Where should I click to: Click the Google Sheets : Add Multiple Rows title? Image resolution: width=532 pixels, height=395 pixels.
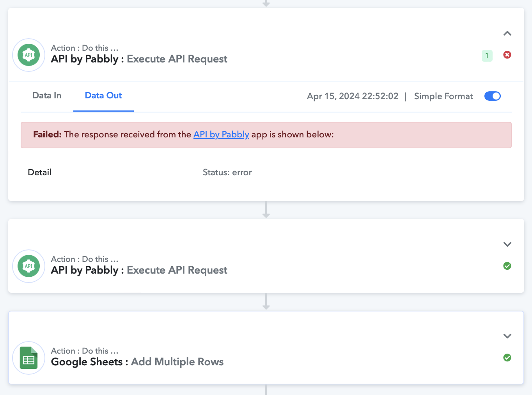point(137,362)
